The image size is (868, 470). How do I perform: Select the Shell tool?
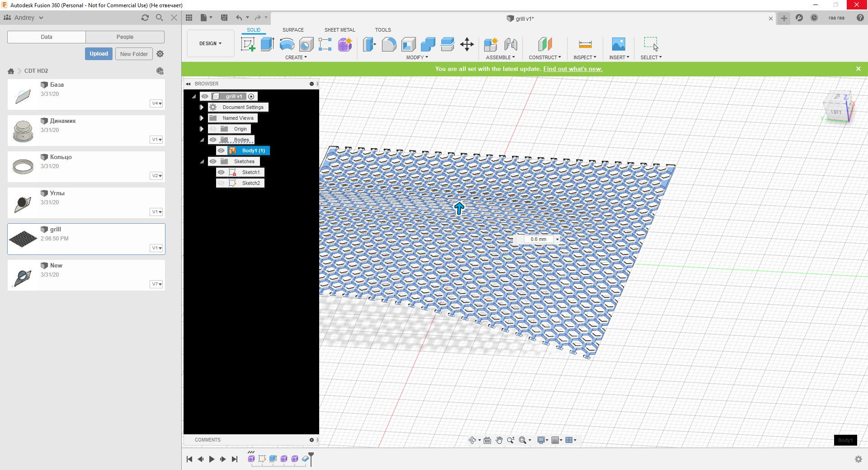point(409,44)
